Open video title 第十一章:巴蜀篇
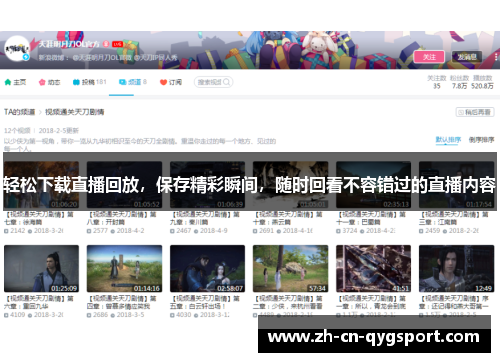Image resolution: width=500 pixels, height=362 pixels. (371, 218)
